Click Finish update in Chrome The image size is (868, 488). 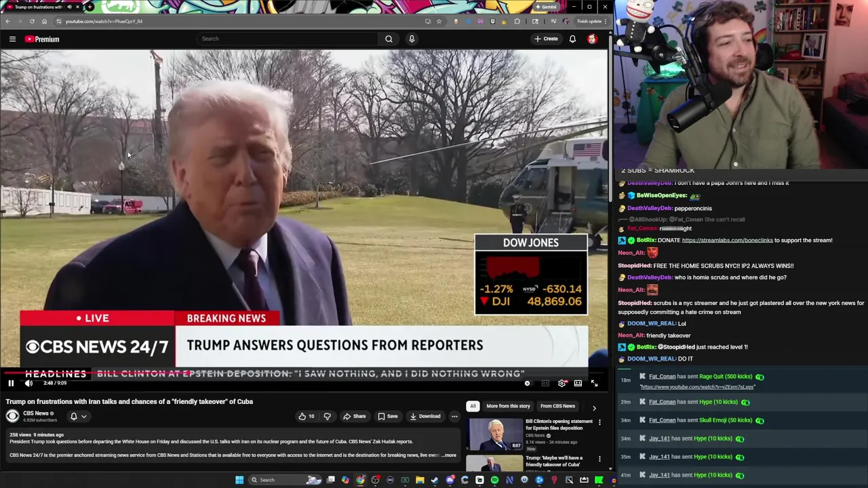coord(589,21)
